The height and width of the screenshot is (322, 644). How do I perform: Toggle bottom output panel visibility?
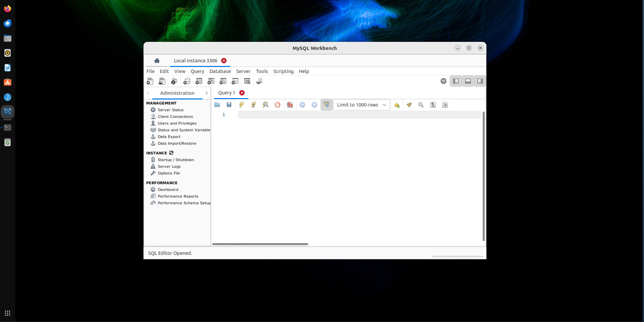click(468, 81)
